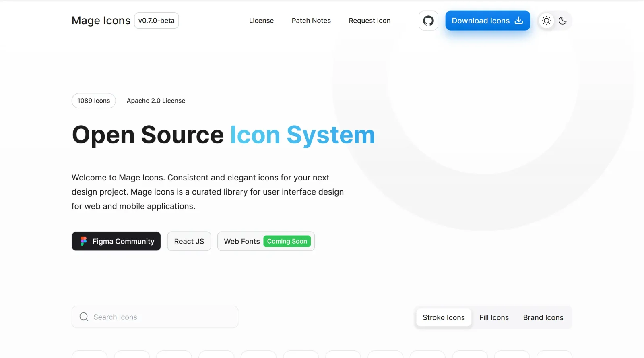The width and height of the screenshot is (644, 358).
Task: Switch to dark theme moon icon
Action: (x=563, y=21)
